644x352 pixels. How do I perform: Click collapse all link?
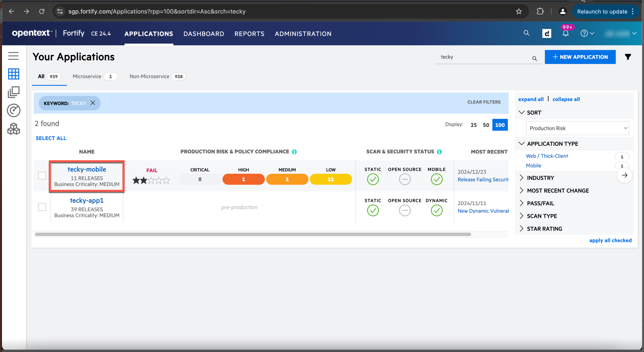click(566, 99)
